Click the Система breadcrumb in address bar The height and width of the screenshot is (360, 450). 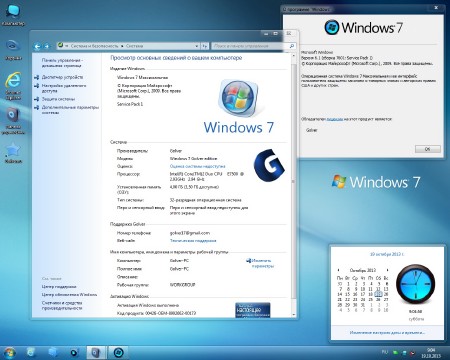click(x=135, y=46)
